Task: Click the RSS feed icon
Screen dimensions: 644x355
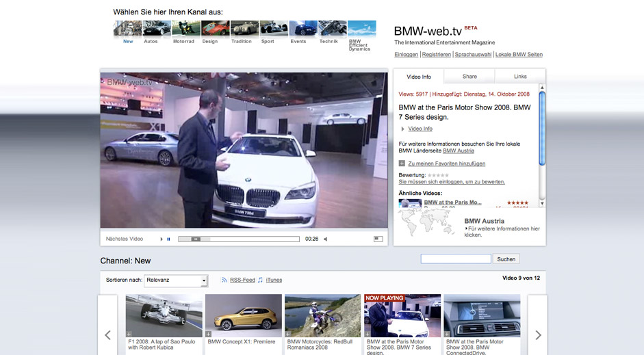Action: (x=224, y=280)
